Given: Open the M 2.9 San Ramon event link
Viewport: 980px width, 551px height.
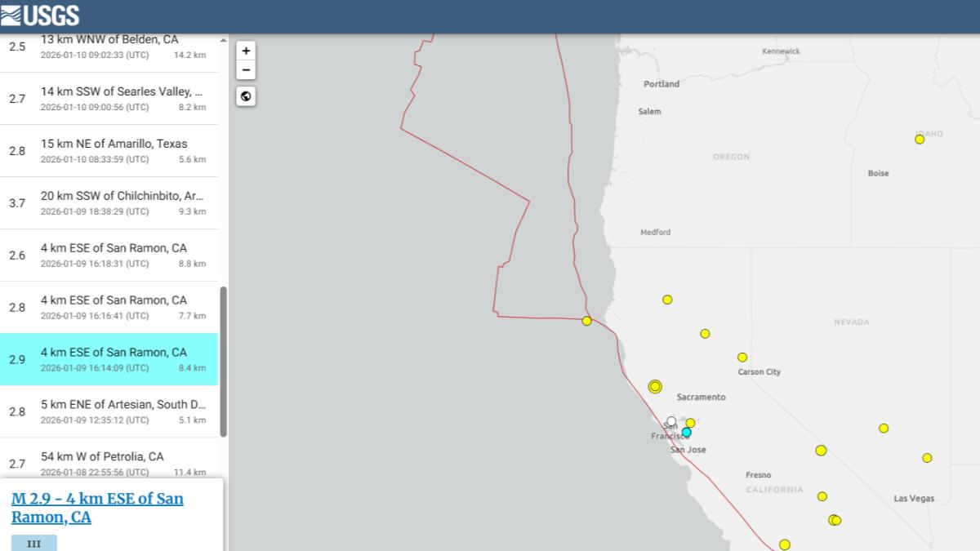Looking at the screenshot, I should pyautogui.click(x=97, y=508).
